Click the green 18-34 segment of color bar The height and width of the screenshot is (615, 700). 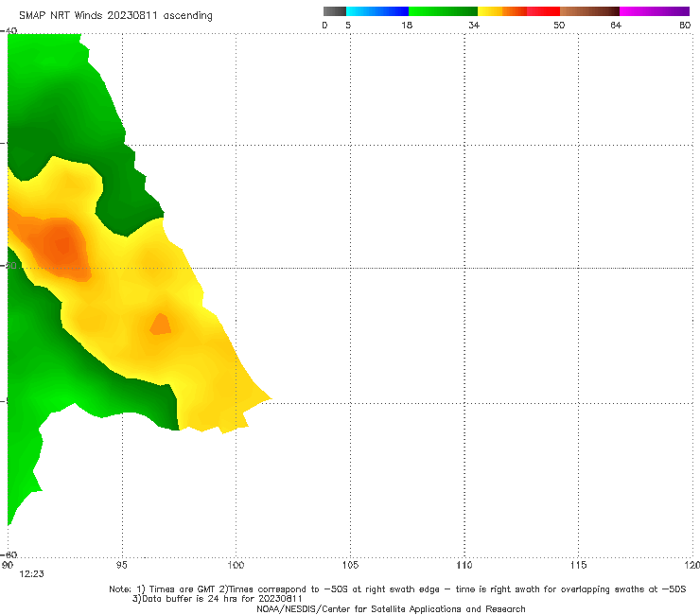(x=443, y=11)
